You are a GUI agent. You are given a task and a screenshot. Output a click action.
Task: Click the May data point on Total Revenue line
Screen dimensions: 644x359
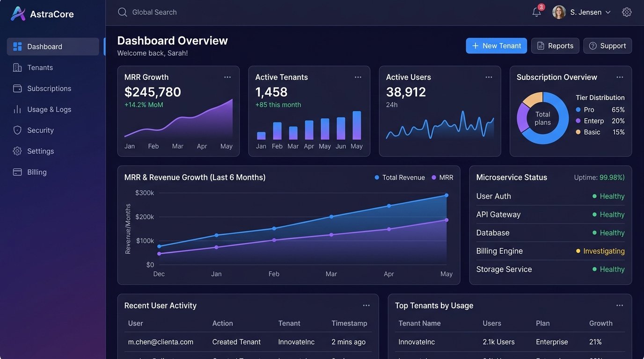pos(446,195)
